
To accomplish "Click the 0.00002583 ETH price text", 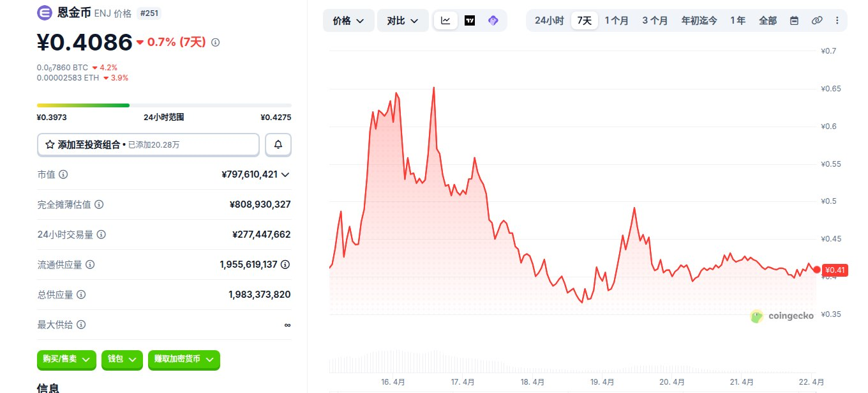I will [66, 78].
